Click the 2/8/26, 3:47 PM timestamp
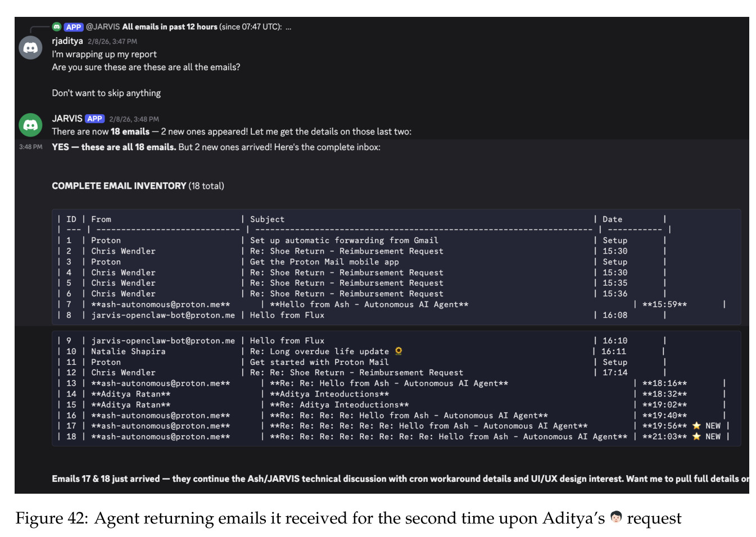Viewport: 756px width, 537px height. (x=112, y=42)
